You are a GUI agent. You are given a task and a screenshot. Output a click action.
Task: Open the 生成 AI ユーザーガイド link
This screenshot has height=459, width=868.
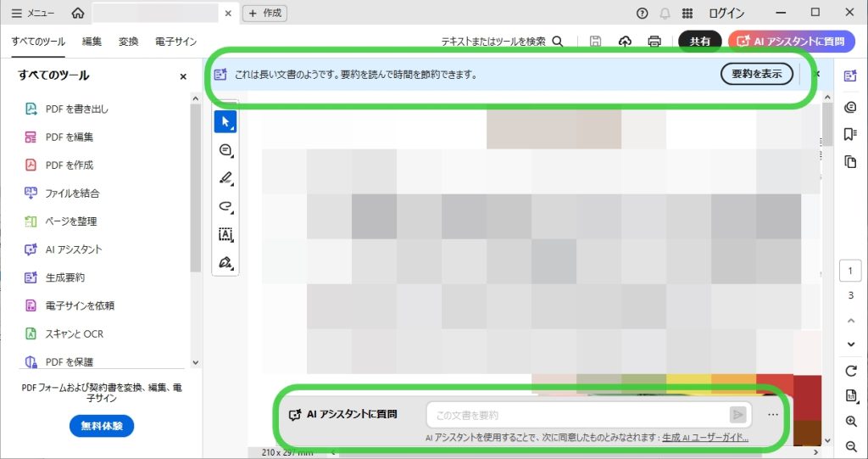[x=704, y=437]
